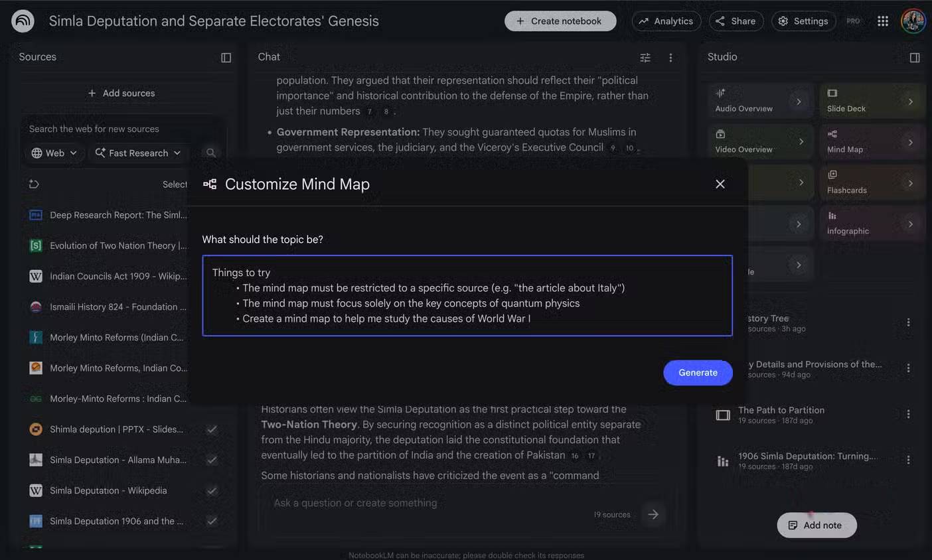Click the refresh sources icon

coord(35,184)
